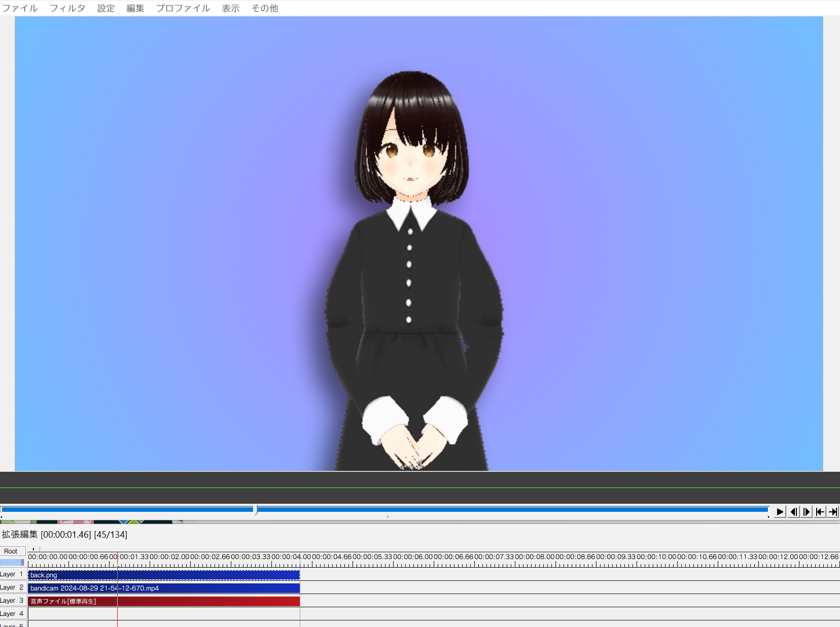Click the timeline scroll left arrow

[33, 549]
